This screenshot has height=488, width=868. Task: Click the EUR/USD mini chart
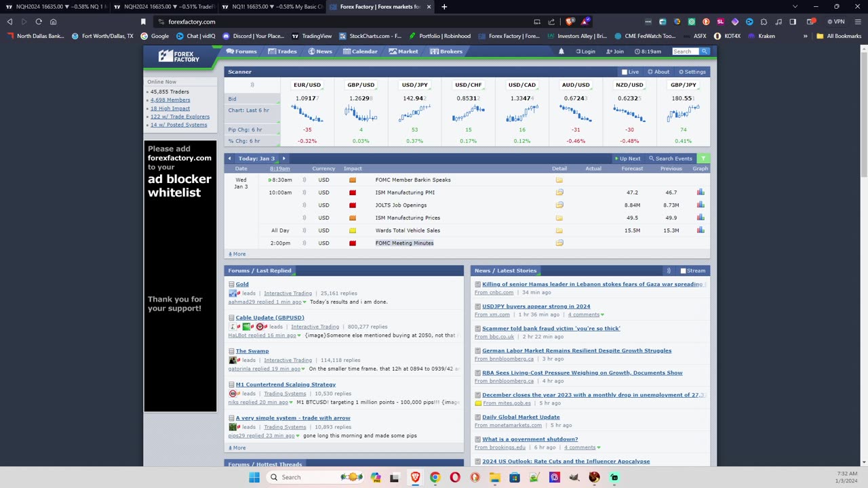(x=307, y=114)
